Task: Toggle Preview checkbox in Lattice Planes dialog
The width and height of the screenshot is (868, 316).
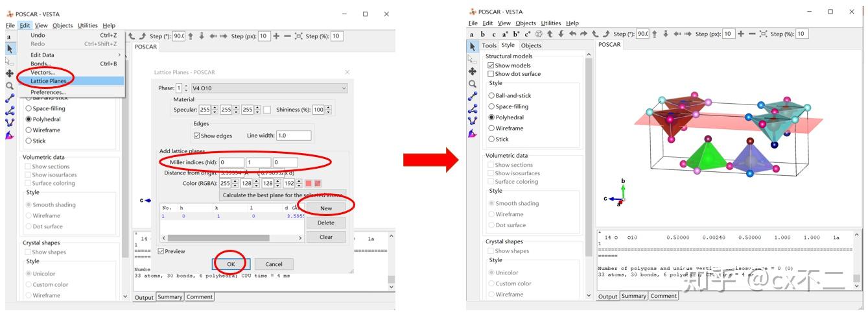Action: (161, 251)
